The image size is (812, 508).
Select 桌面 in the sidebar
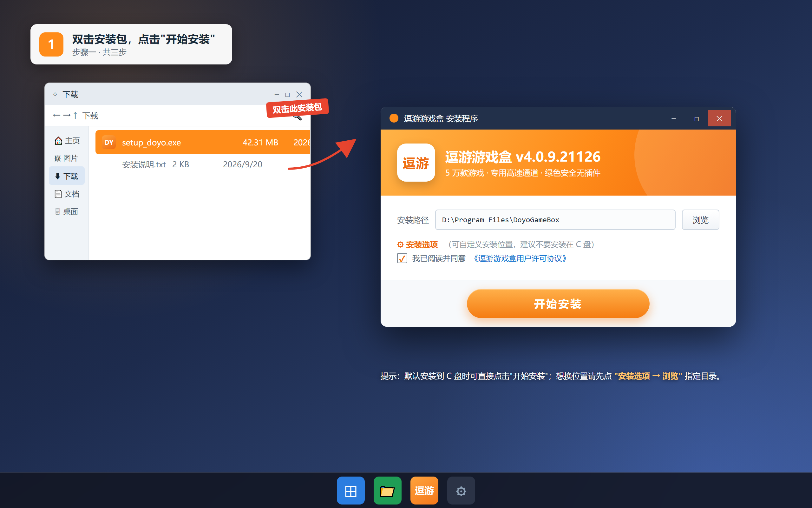[x=66, y=212]
